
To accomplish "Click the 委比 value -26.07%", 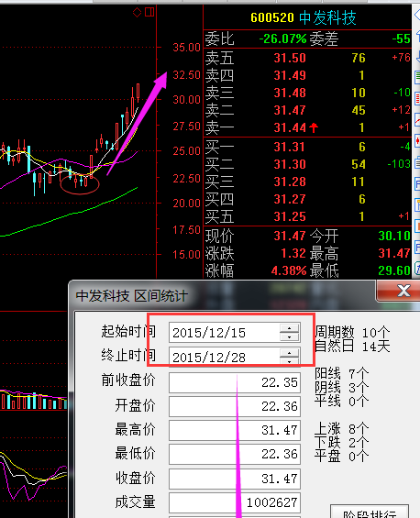I will click(x=282, y=39).
